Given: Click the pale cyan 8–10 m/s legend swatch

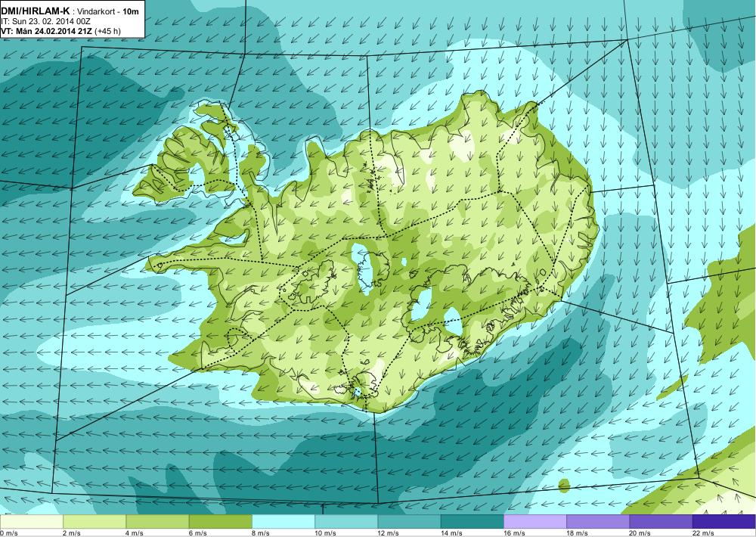Looking at the screenshot, I should 283,522.
